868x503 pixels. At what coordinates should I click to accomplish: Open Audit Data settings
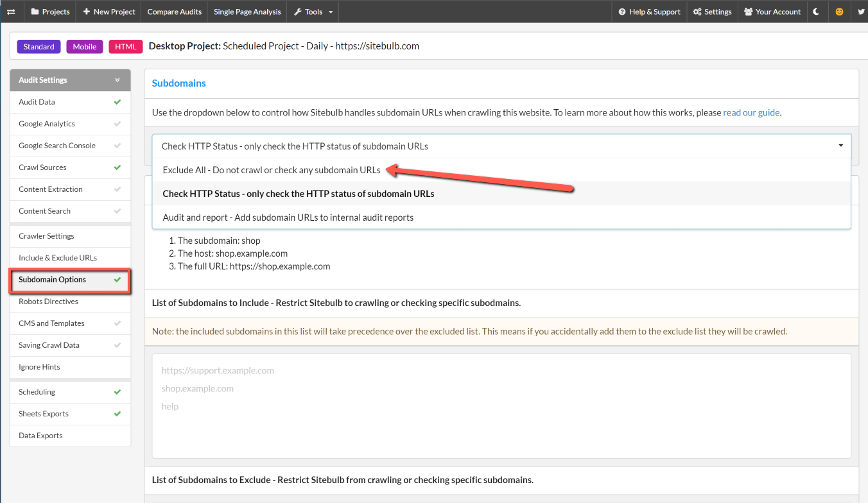coord(70,102)
